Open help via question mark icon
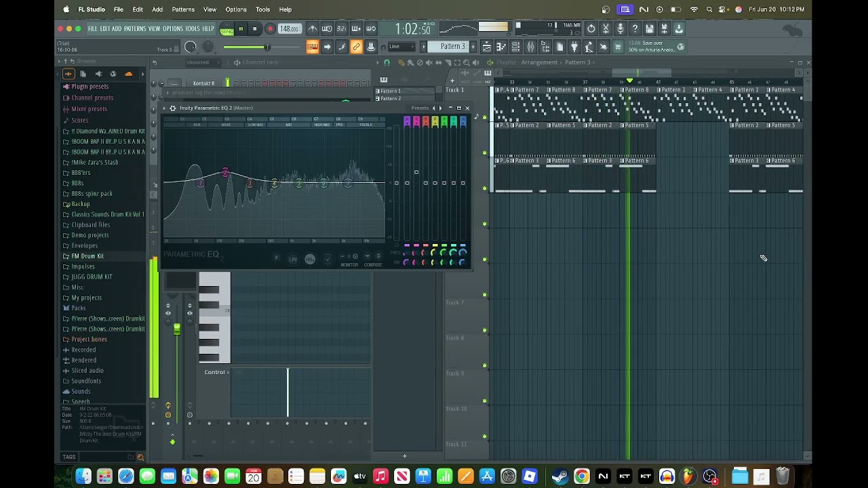Image resolution: width=868 pixels, height=488 pixels. click(x=635, y=29)
